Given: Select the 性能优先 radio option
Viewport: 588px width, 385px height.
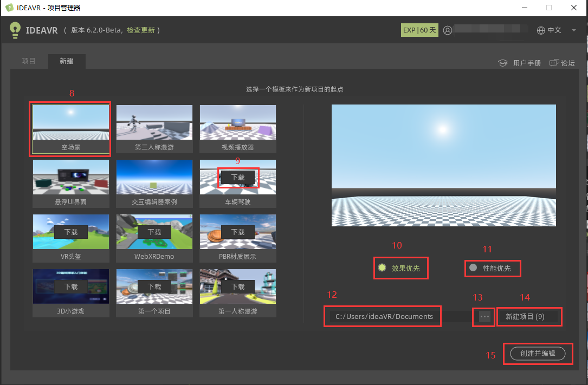Looking at the screenshot, I should click(490, 268).
